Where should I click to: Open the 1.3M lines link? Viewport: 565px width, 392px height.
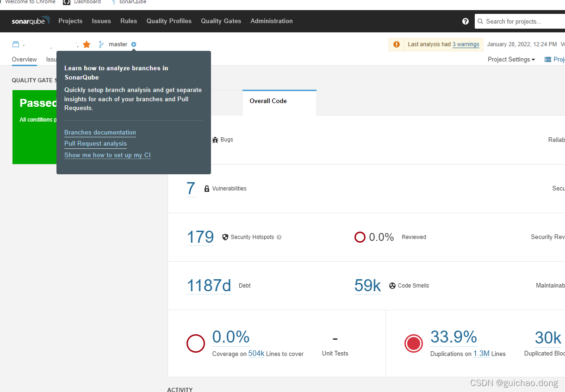[481, 354]
